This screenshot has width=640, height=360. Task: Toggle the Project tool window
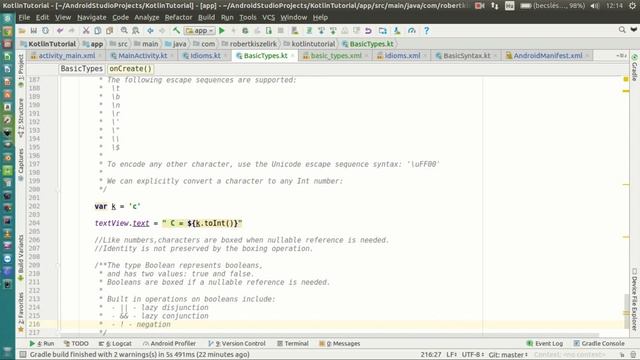[21, 71]
